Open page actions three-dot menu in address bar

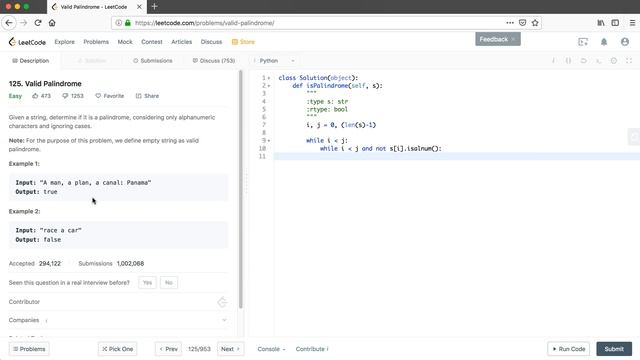(510, 23)
